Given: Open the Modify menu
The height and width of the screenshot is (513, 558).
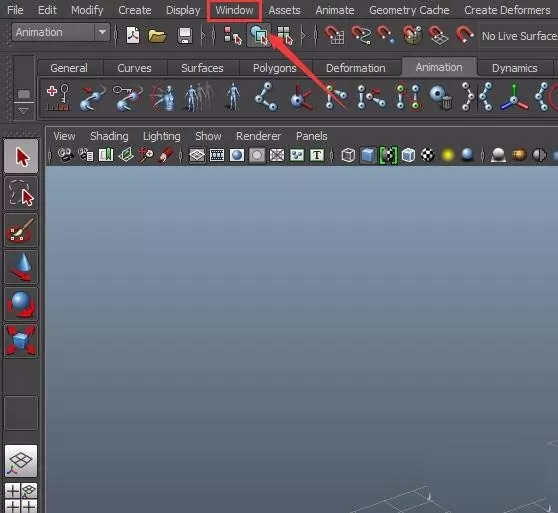Looking at the screenshot, I should (x=87, y=10).
